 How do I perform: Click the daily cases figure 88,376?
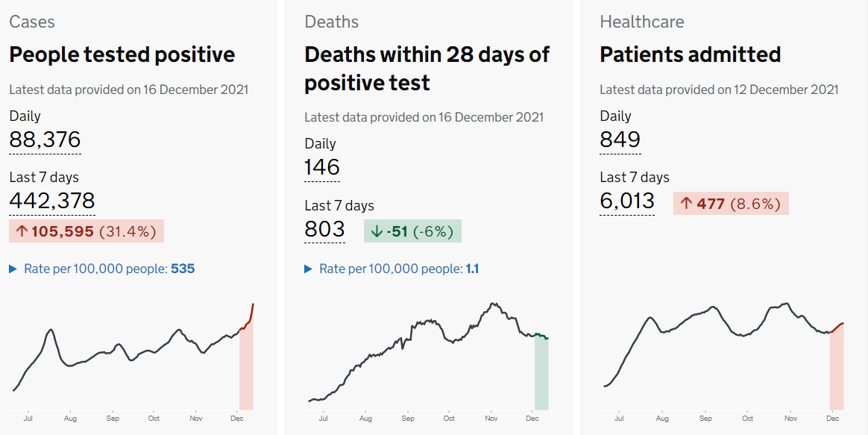(45, 140)
